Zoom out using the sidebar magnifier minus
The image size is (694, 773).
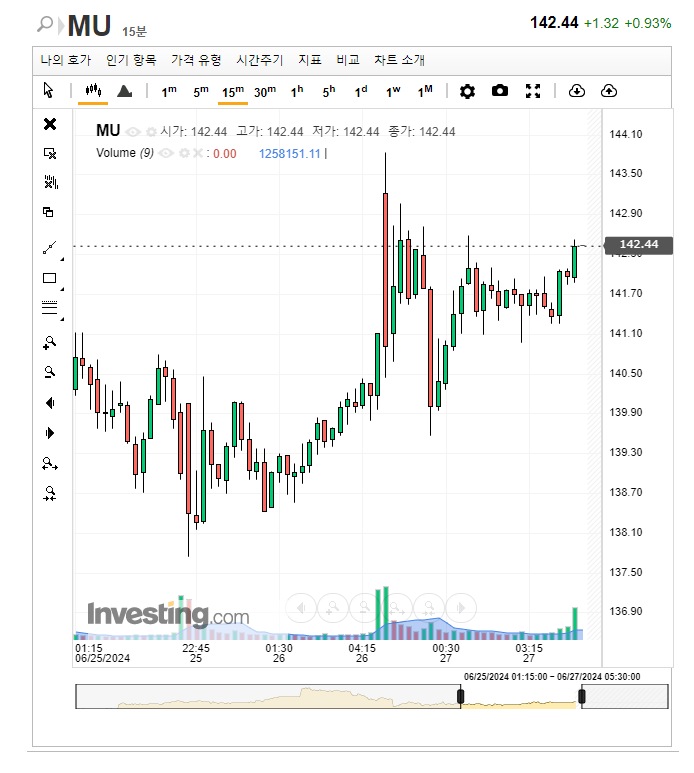point(50,372)
